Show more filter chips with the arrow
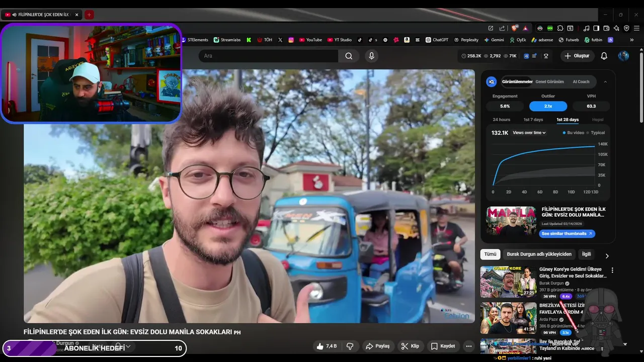The height and width of the screenshot is (362, 644). point(607,255)
